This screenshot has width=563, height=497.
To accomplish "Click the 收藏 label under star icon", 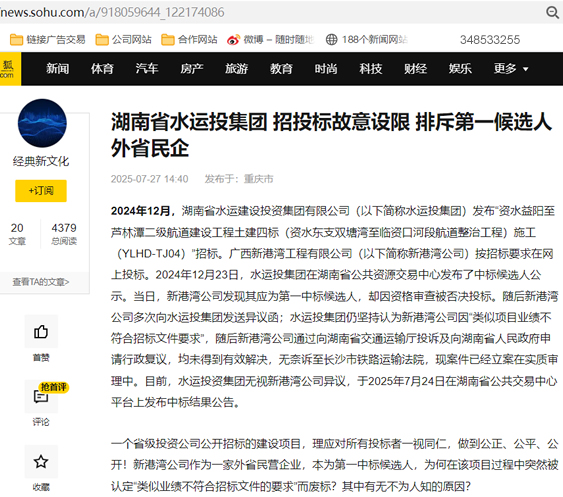I will point(41,487).
